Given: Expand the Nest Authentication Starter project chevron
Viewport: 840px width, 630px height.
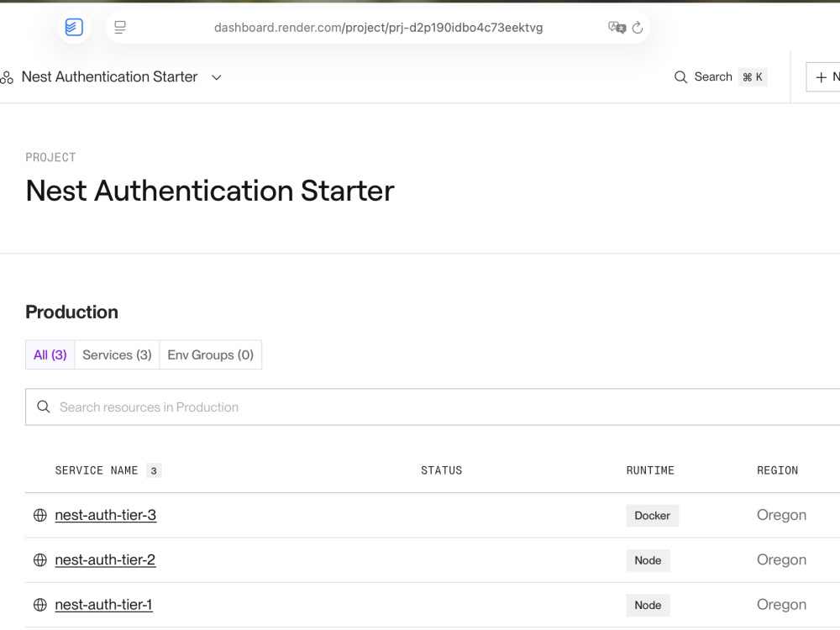Looking at the screenshot, I should (x=217, y=77).
